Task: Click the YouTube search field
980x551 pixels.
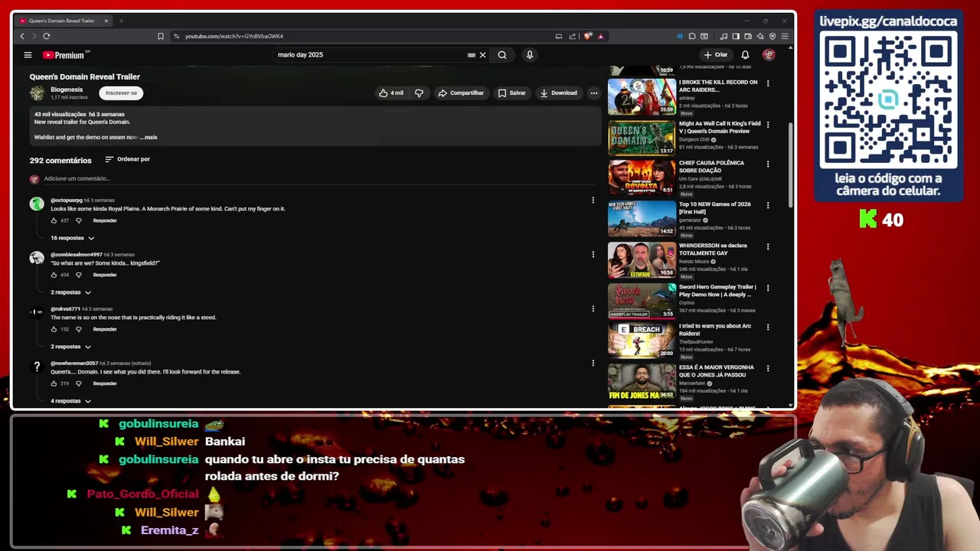Action: (371, 55)
